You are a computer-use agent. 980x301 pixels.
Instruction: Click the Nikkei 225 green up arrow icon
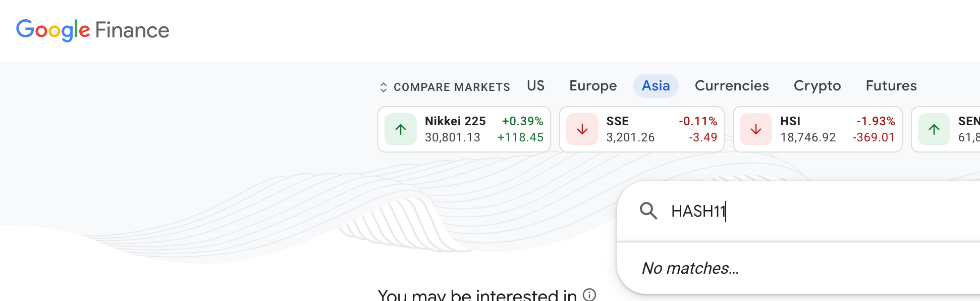(400, 129)
